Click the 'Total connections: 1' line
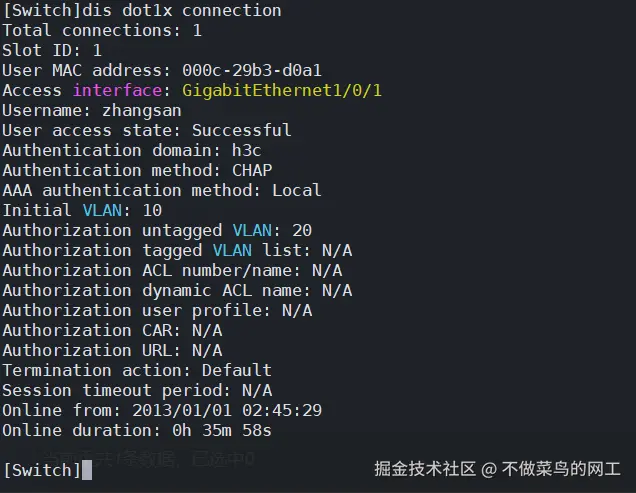 (102, 30)
